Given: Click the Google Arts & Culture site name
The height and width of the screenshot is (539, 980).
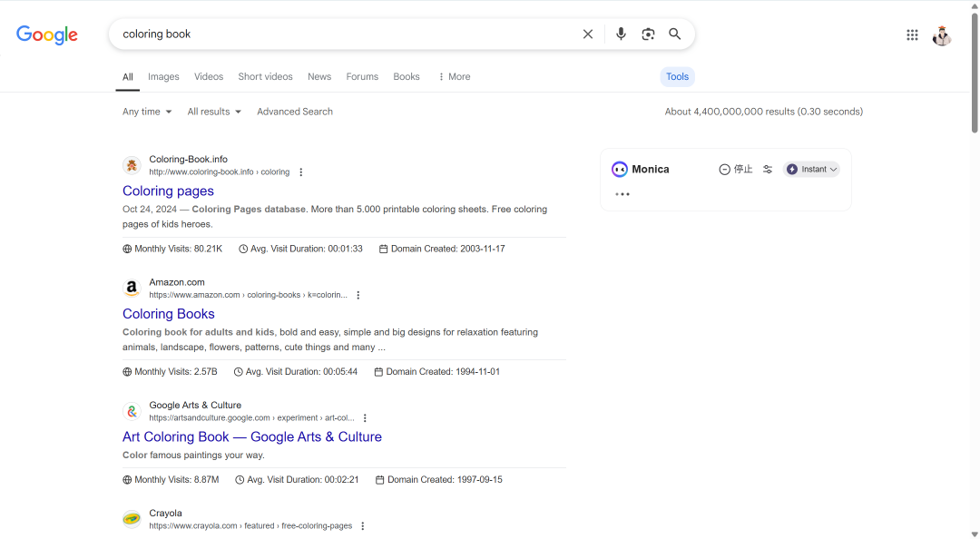Looking at the screenshot, I should click(x=195, y=406).
